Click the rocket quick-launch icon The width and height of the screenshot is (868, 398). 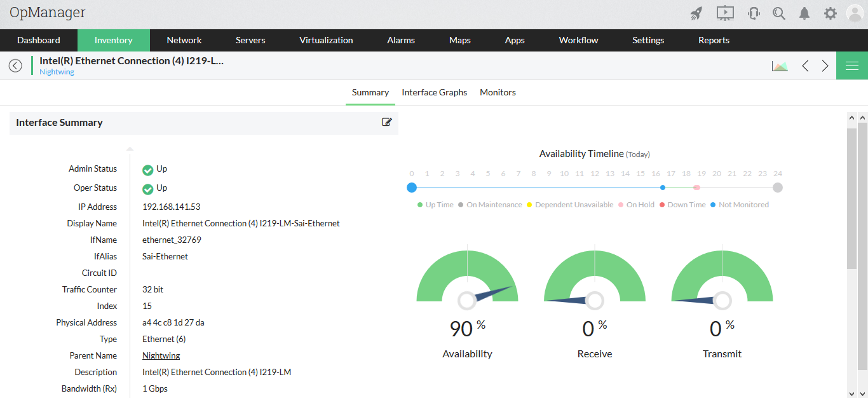click(696, 13)
